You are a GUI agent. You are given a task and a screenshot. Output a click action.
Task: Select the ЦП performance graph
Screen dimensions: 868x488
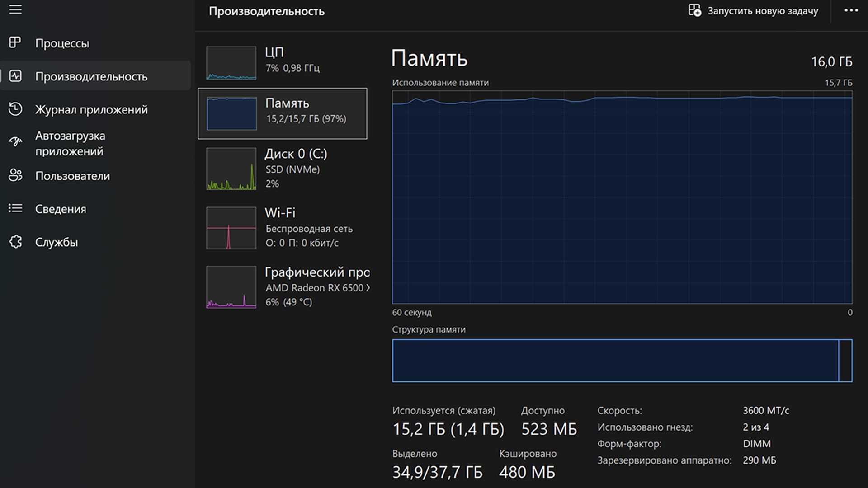pos(283,62)
